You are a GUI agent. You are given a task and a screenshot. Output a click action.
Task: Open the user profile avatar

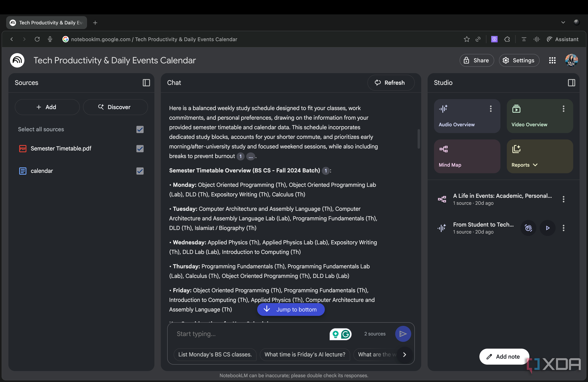[x=571, y=60]
